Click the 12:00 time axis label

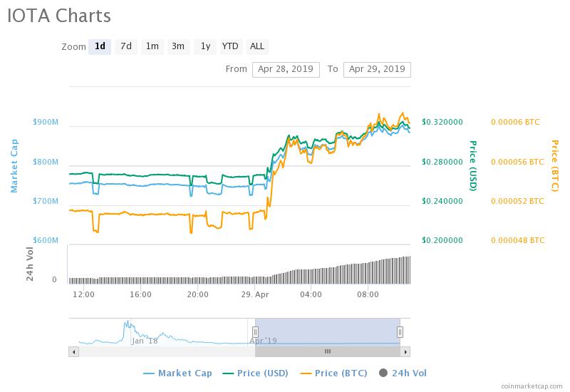[83, 294]
